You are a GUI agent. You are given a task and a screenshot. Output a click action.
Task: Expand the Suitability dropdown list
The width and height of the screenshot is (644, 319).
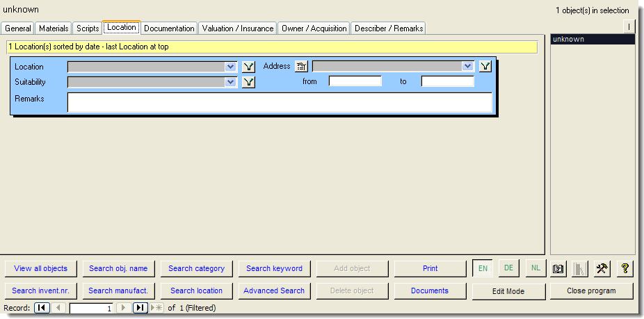point(231,82)
